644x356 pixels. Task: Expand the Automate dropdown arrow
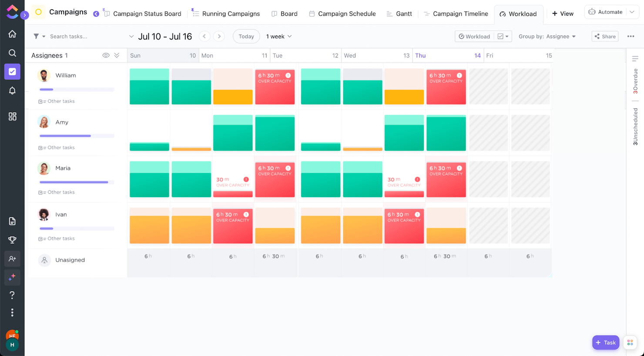point(632,12)
